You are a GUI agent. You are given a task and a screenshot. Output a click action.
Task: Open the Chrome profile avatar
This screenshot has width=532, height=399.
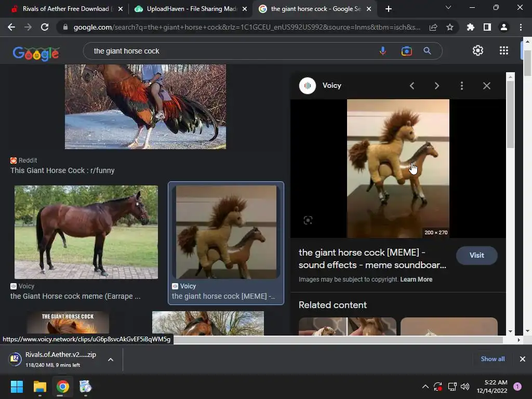point(504,27)
